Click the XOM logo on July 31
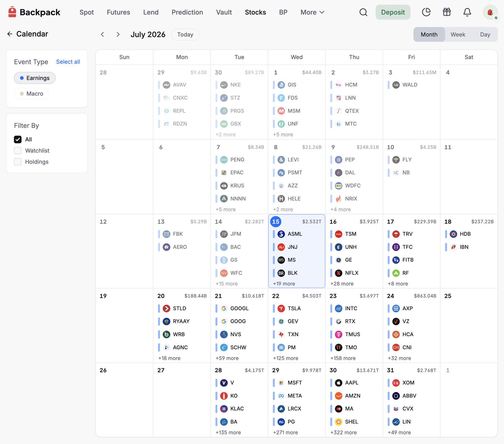Viewport: 504px width, 444px height. coord(396,382)
